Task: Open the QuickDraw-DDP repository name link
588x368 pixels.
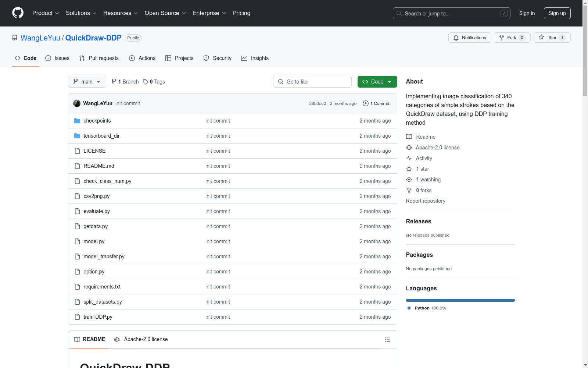Action: (93, 38)
